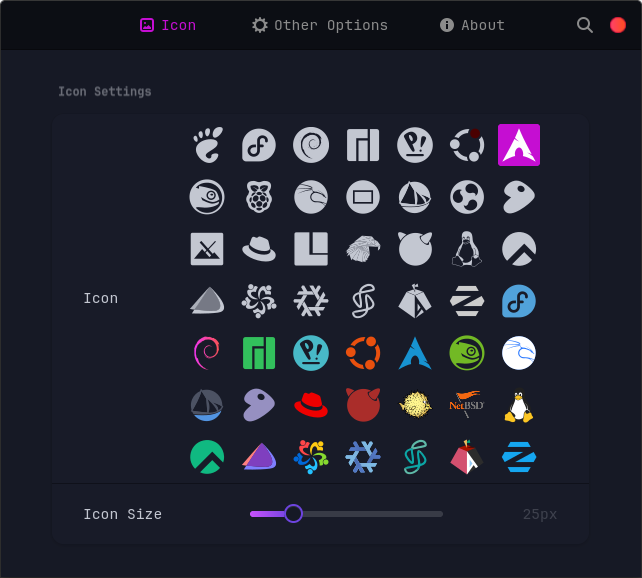Select the grey Voyager L-shaped icon
Viewport: 642px width, 578px height.
coord(311,249)
